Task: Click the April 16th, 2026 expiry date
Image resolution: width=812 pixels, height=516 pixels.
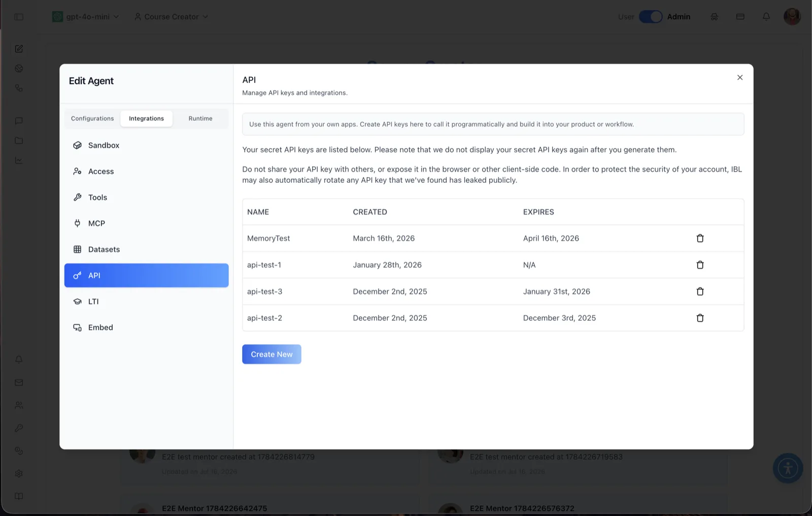Action: [551, 238]
